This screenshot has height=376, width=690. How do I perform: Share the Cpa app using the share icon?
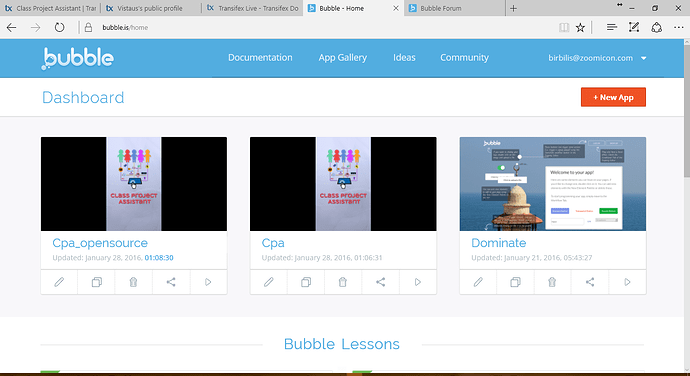pos(380,282)
